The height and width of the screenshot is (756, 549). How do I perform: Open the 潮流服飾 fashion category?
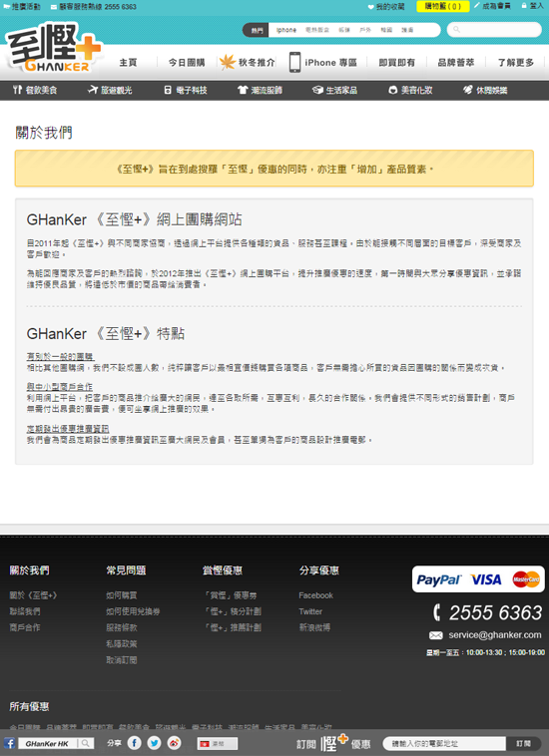click(261, 90)
